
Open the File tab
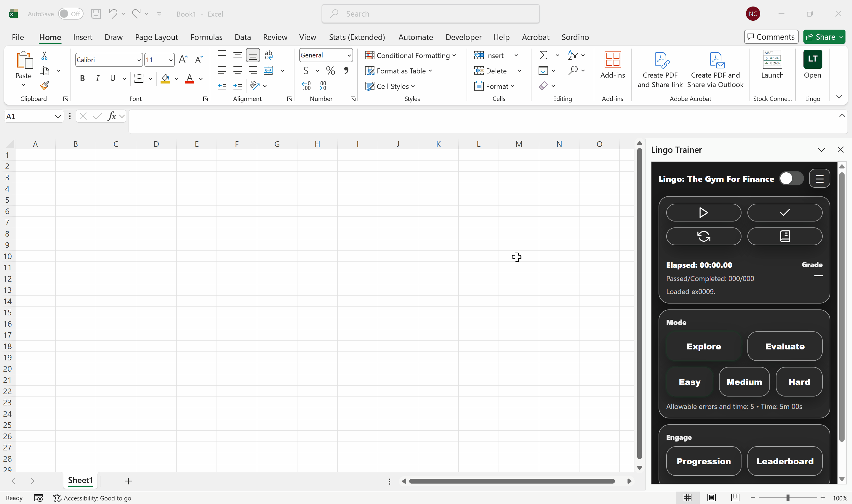point(18,37)
